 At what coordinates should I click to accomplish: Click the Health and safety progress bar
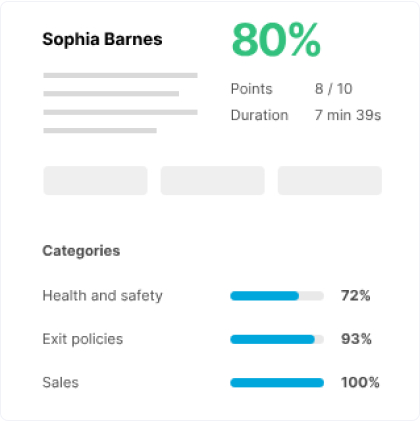pyautogui.click(x=277, y=296)
